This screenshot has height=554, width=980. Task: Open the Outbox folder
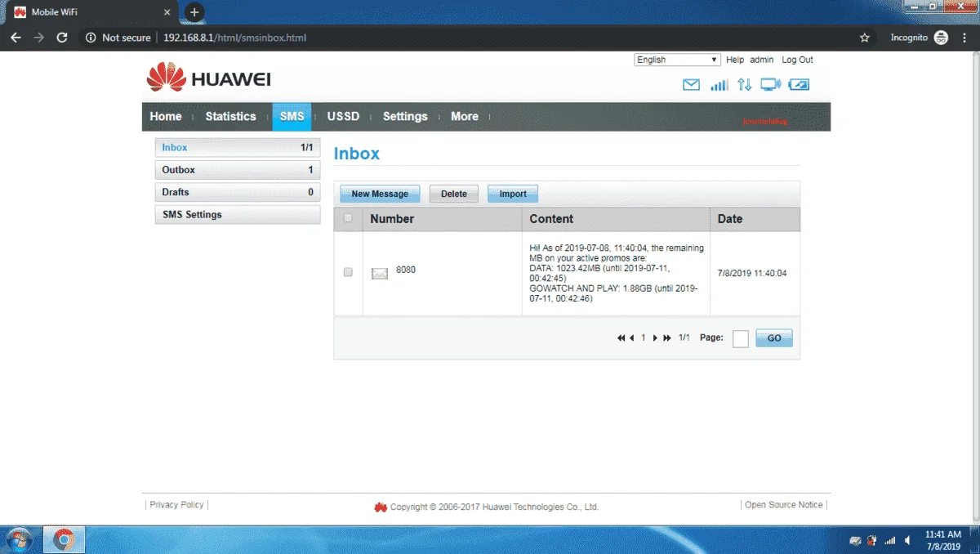click(238, 170)
